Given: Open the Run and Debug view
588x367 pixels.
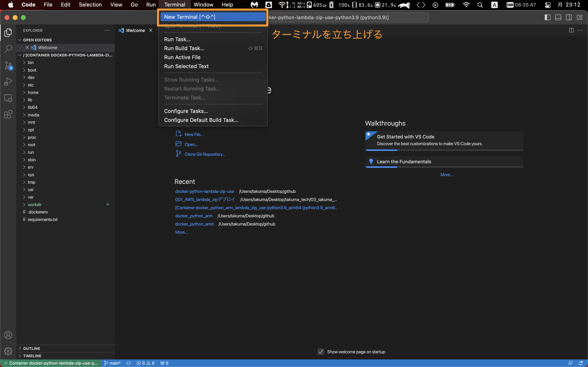Looking at the screenshot, I should (x=8, y=82).
